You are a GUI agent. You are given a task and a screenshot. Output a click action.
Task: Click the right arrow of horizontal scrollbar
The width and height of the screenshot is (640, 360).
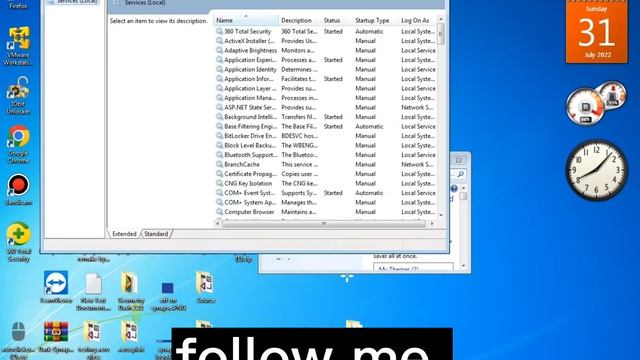coord(432,223)
